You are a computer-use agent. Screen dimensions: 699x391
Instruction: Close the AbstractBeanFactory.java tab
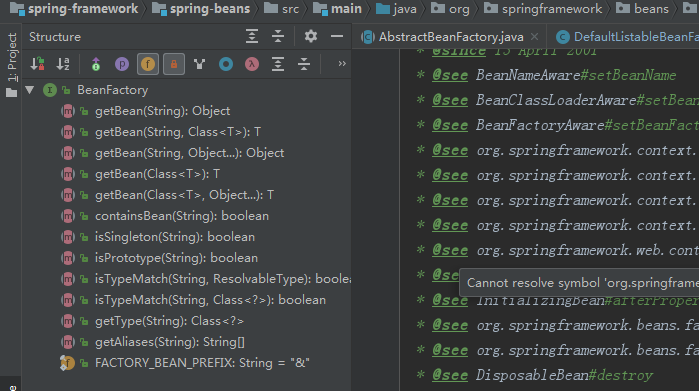coord(535,37)
